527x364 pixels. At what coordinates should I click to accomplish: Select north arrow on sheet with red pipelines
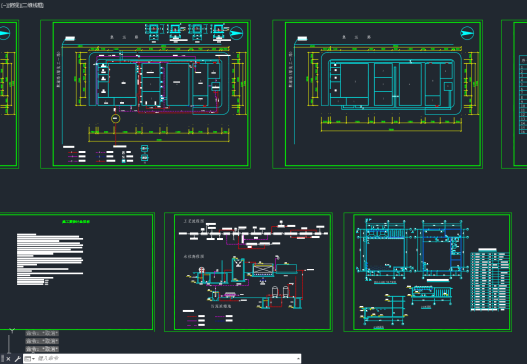click(x=236, y=33)
